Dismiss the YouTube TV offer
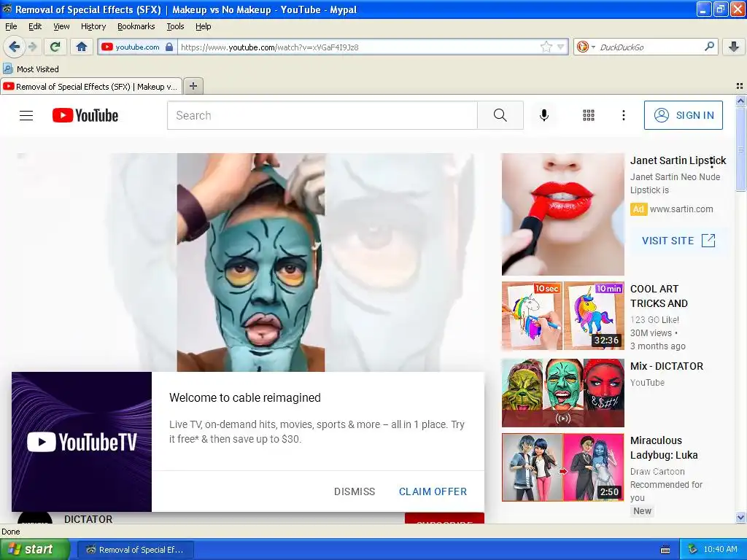747x560 pixels. pos(355,491)
